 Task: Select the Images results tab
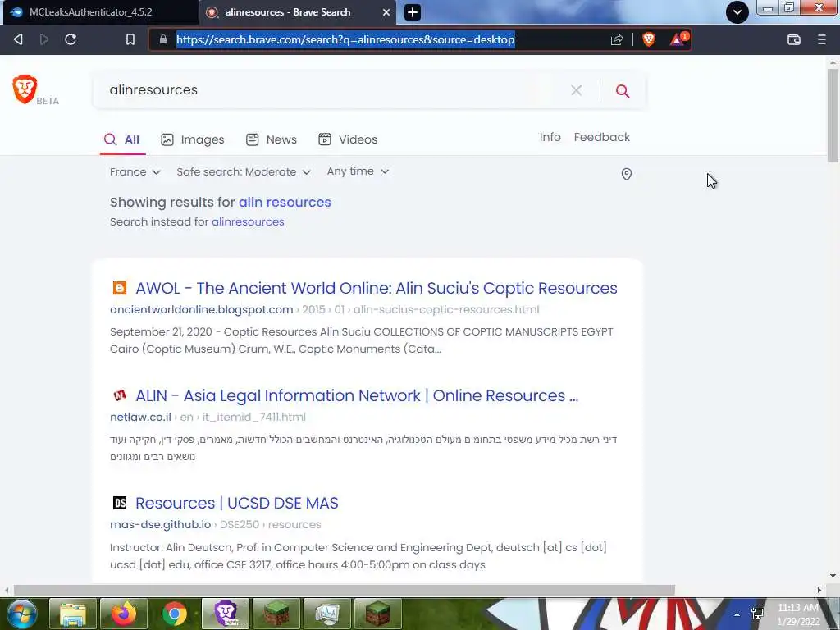coord(192,139)
